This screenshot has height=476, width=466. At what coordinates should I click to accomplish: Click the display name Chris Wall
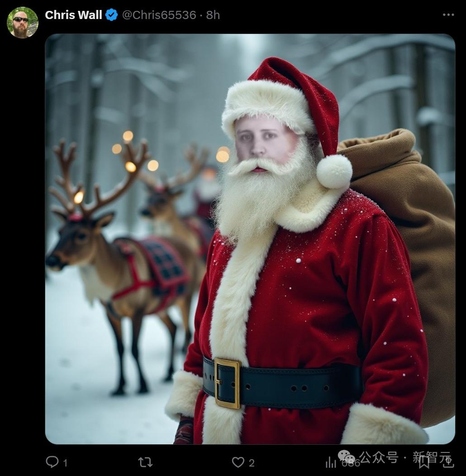click(73, 15)
